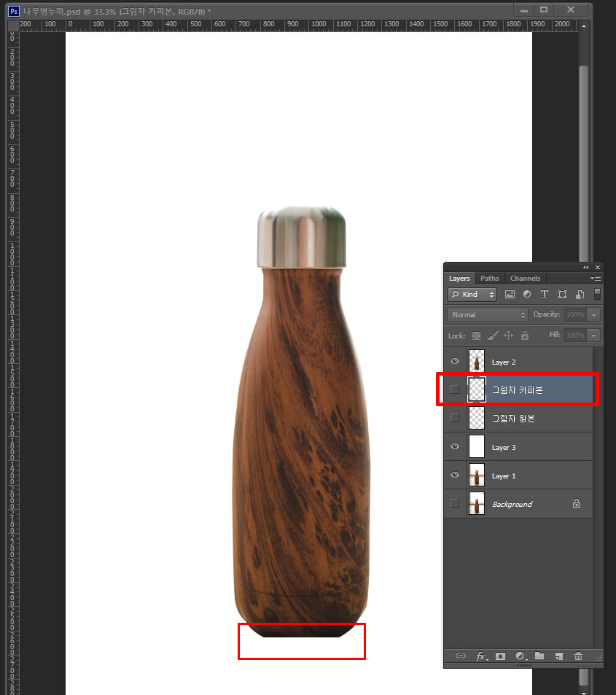Click the Link layers icon
616x695 pixels.
(x=461, y=656)
